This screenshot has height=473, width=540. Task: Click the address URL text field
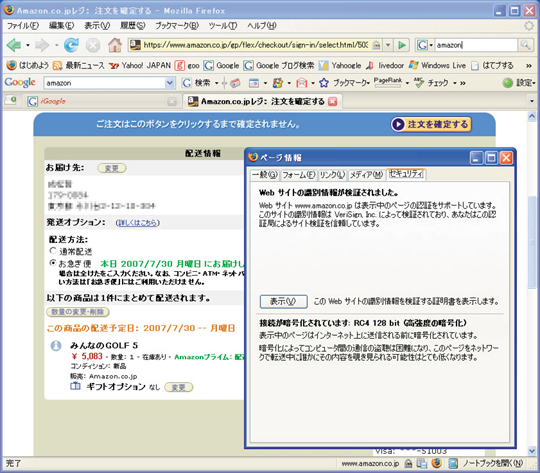pyautogui.click(x=255, y=45)
